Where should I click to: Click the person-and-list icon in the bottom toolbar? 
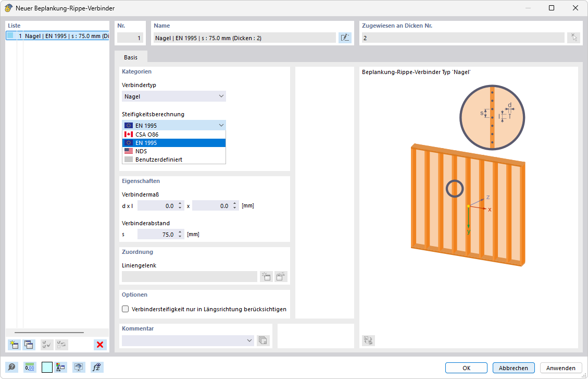(60, 368)
